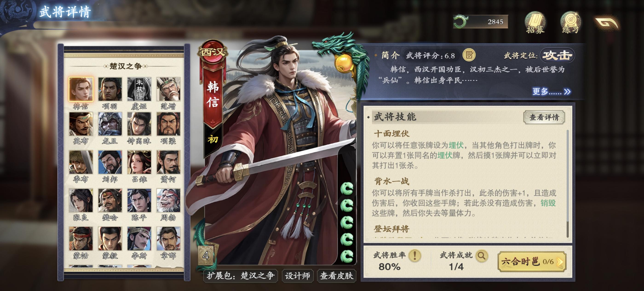Open 六合时邕 0/6 arrow button

(x=532, y=262)
